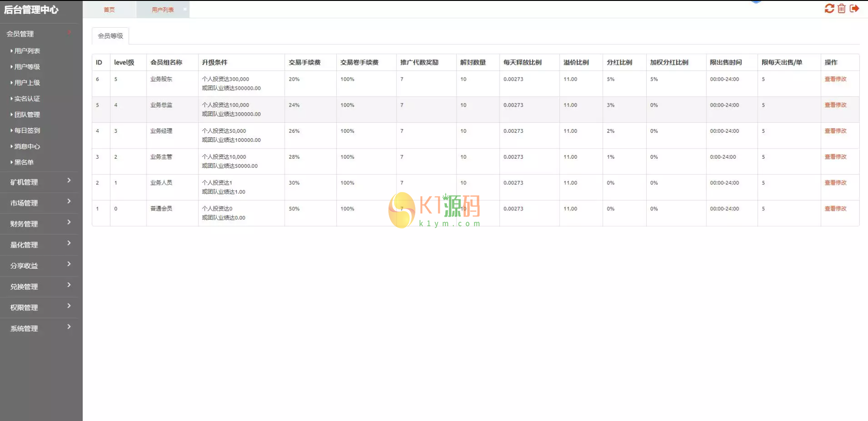Open 消息中心 in the sidebar
The image size is (868, 421).
27,146
